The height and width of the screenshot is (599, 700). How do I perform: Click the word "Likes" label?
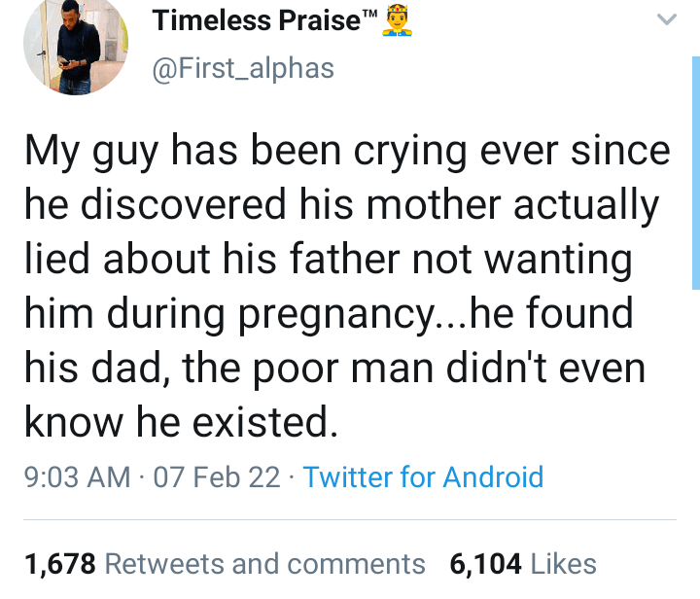pos(564,564)
